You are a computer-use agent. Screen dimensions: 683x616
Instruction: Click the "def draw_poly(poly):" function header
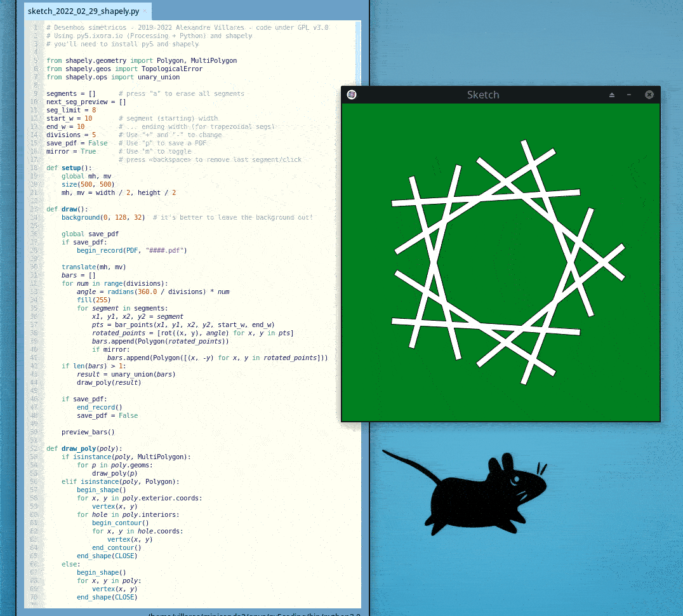pos(84,448)
